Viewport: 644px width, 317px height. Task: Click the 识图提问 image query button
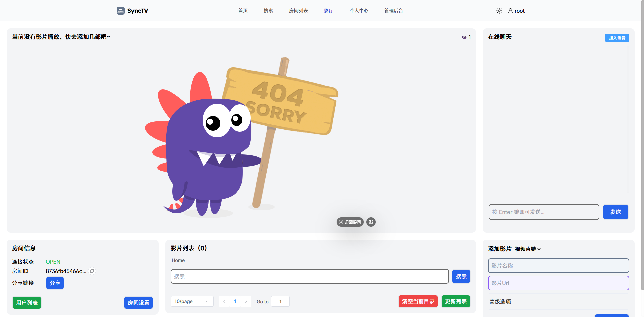pyautogui.click(x=350, y=222)
